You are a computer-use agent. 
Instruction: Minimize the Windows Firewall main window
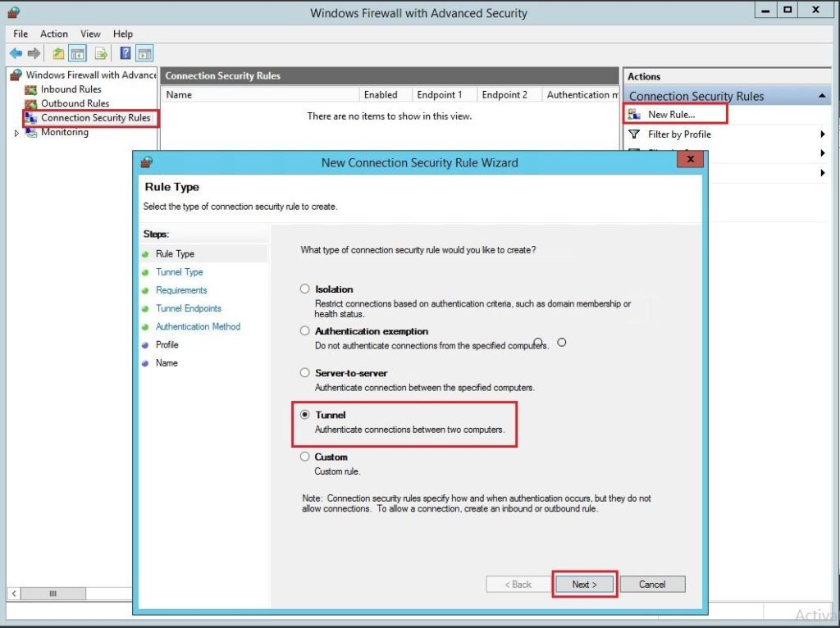(766, 10)
